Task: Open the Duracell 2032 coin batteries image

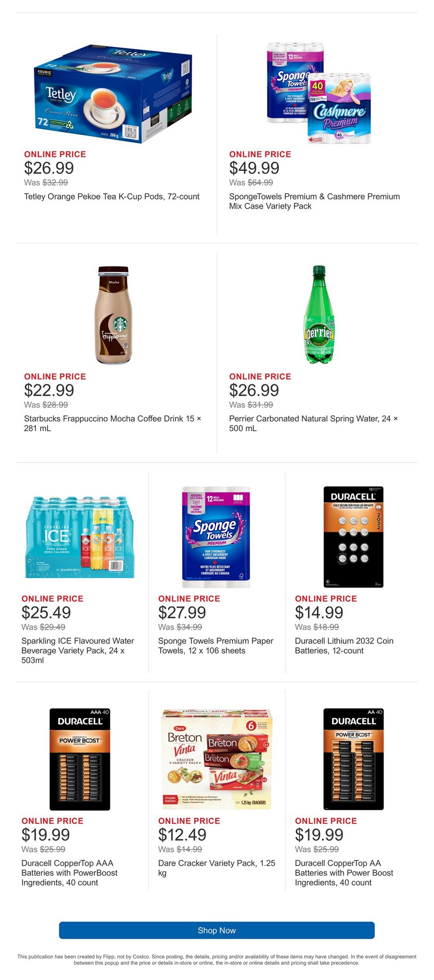Action: [353, 537]
